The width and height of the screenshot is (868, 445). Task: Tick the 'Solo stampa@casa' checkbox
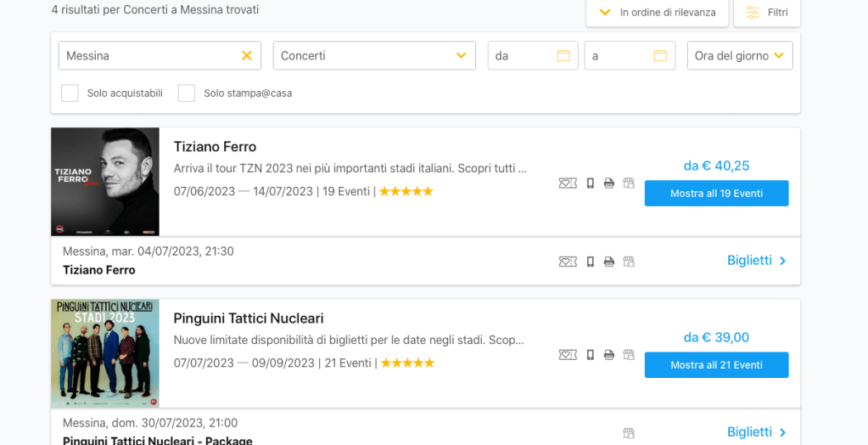pos(187,93)
